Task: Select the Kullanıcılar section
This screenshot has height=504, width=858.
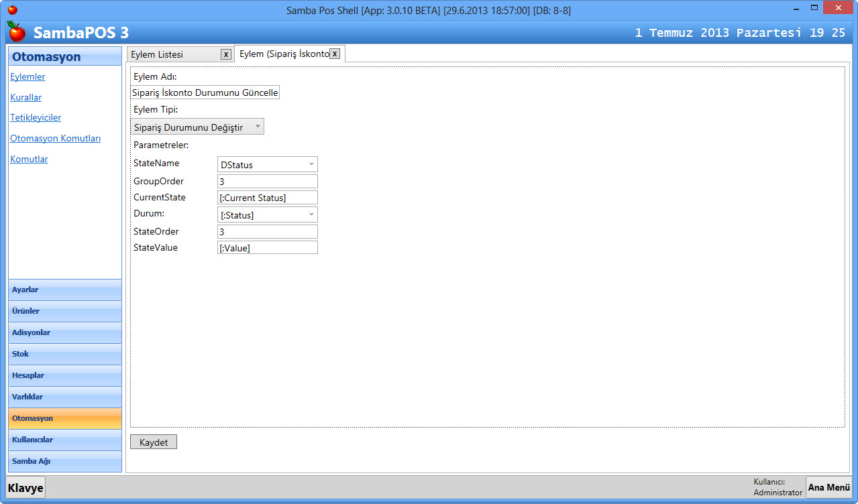Action: point(65,440)
